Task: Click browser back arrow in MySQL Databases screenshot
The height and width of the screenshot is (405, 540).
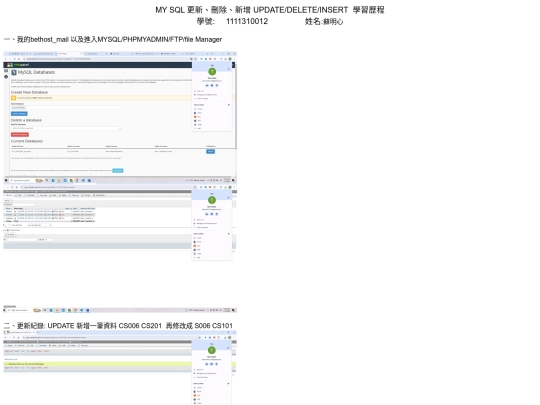Action: pyautogui.click(x=6, y=59)
